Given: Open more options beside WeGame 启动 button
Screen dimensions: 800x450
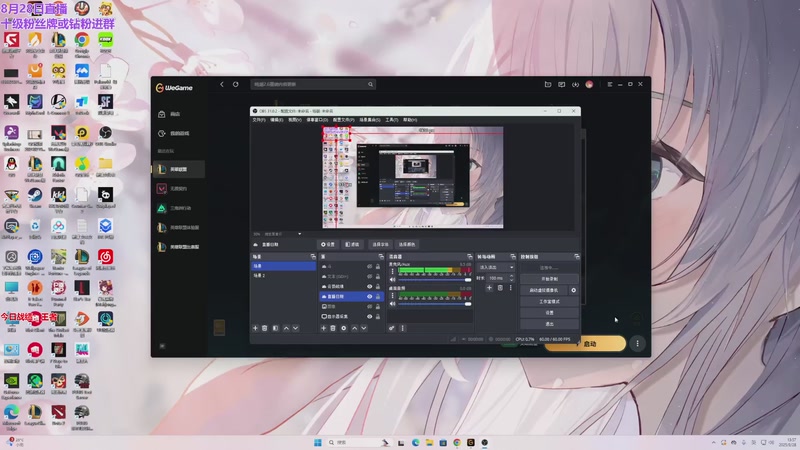Looking at the screenshot, I should pyautogui.click(x=637, y=343).
